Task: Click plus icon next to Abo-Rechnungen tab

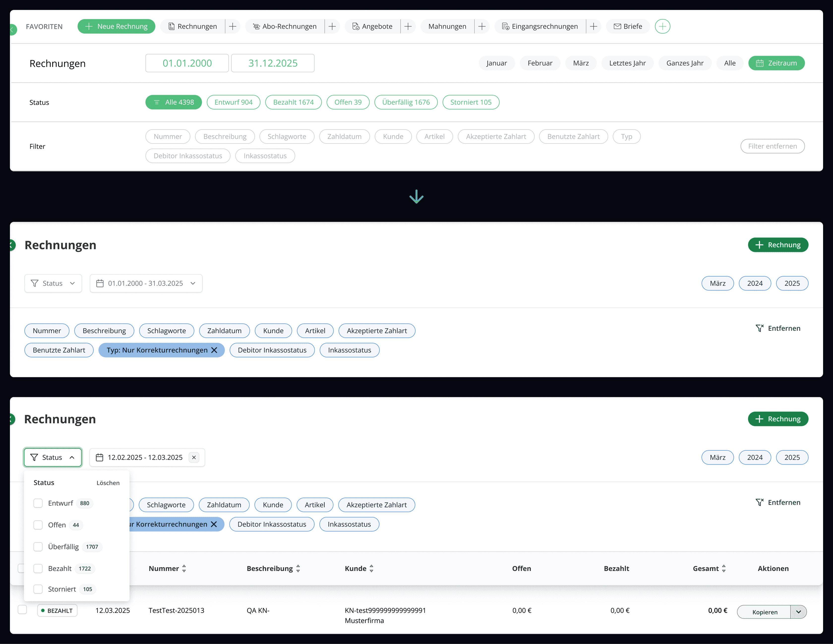Action: pos(332,26)
